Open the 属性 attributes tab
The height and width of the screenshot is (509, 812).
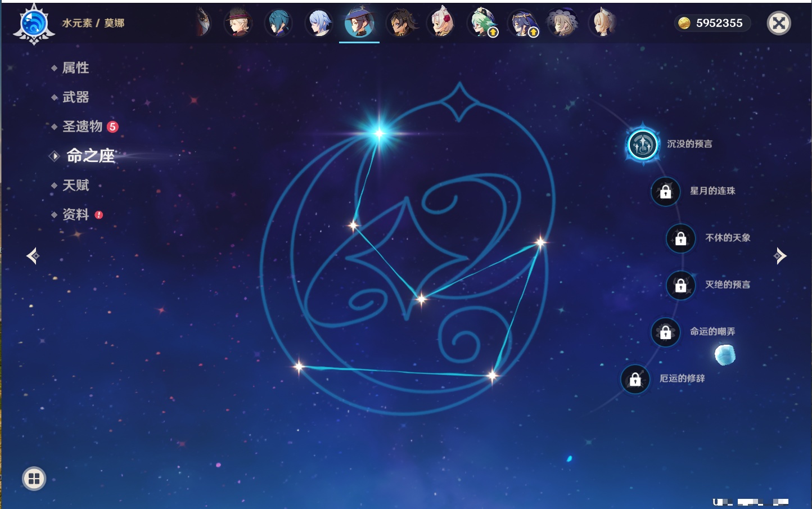click(75, 68)
